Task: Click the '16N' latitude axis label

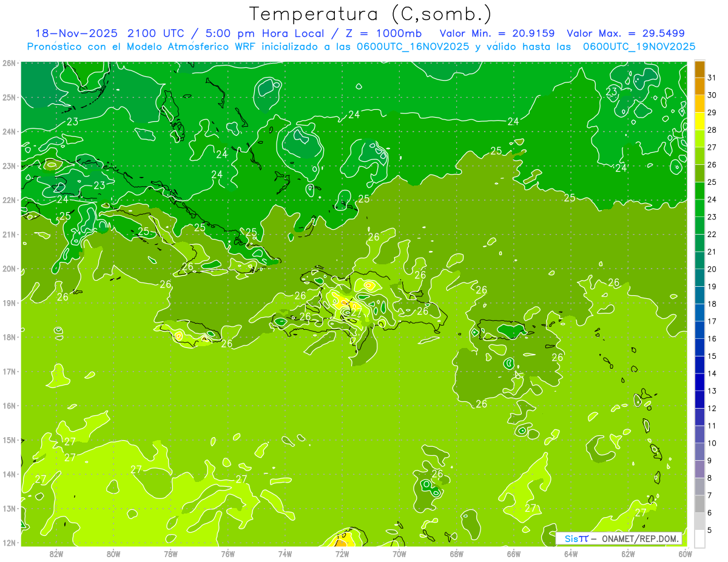Action: click(9, 406)
